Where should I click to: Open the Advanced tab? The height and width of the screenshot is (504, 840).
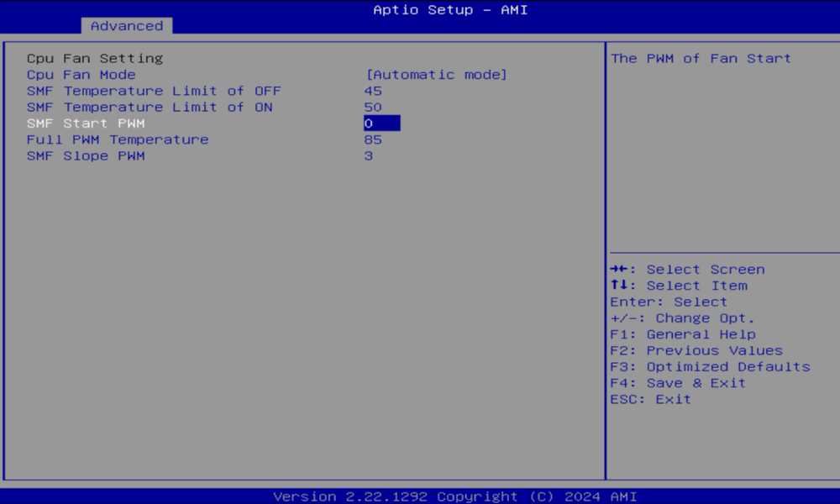click(127, 26)
